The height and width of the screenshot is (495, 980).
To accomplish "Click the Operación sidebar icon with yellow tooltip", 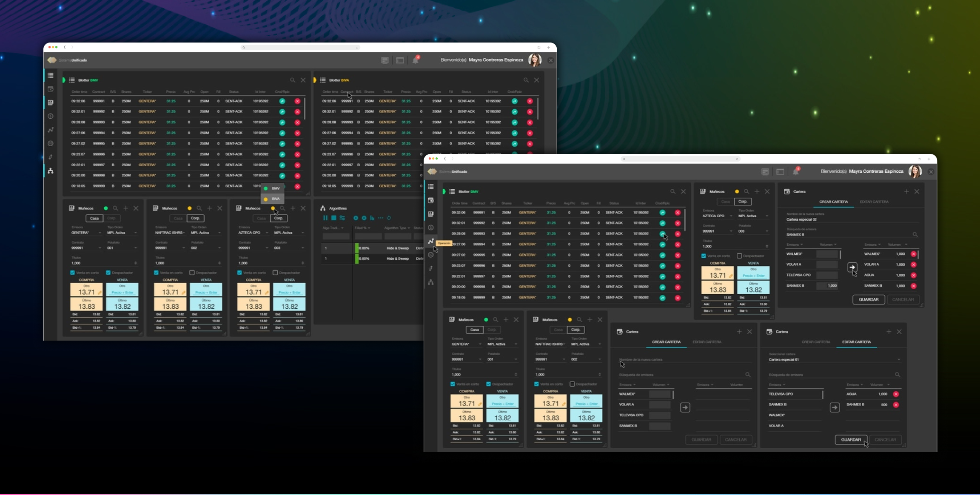I will [x=431, y=241].
